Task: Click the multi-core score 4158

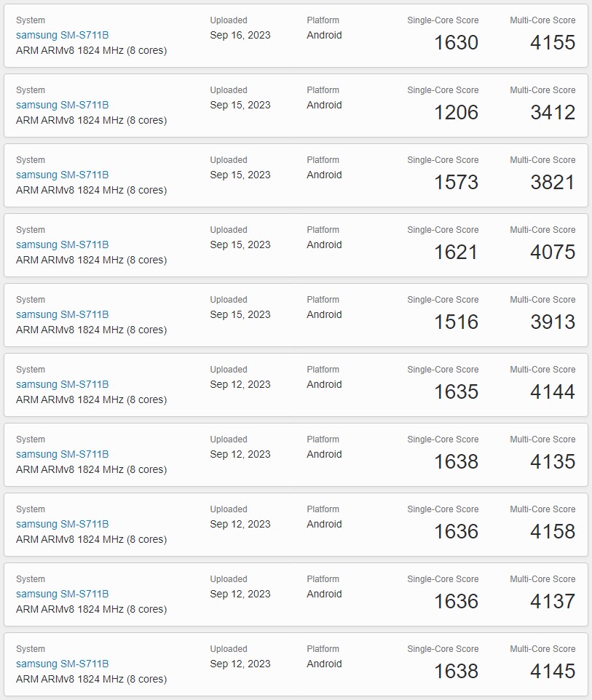Action: tap(553, 531)
